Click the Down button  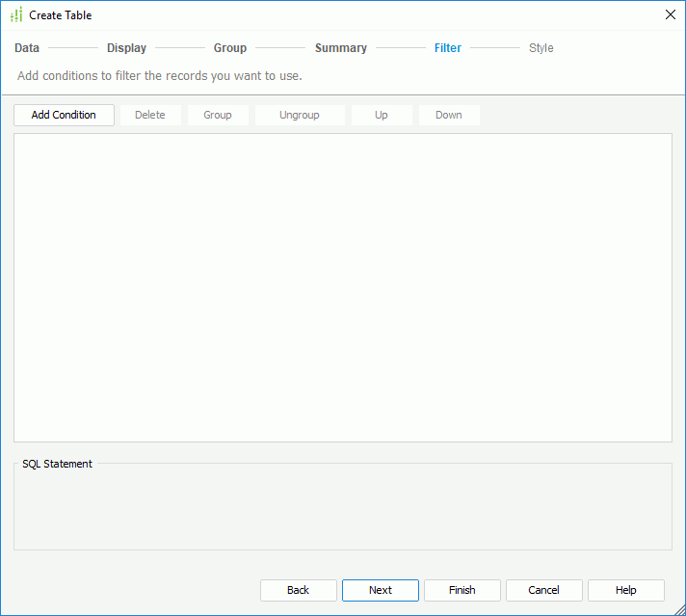click(449, 115)
